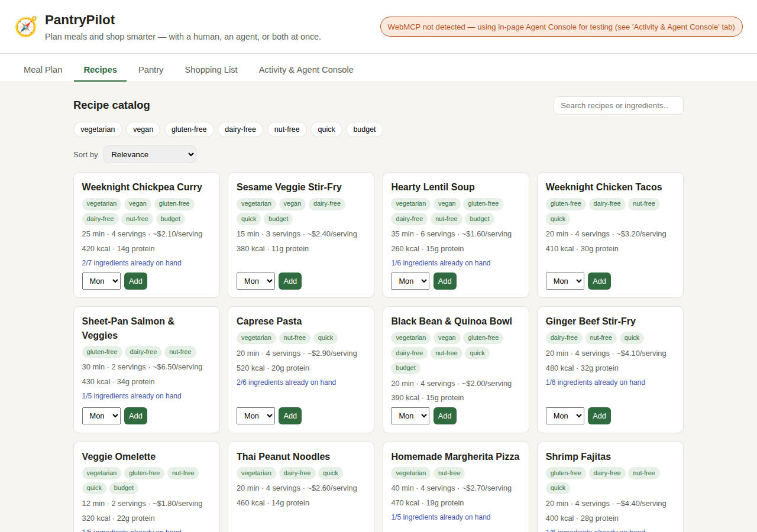Open day dropdown for Sesame Veggie Stir-Fry

pyautogui.click(x=255, y=281)
